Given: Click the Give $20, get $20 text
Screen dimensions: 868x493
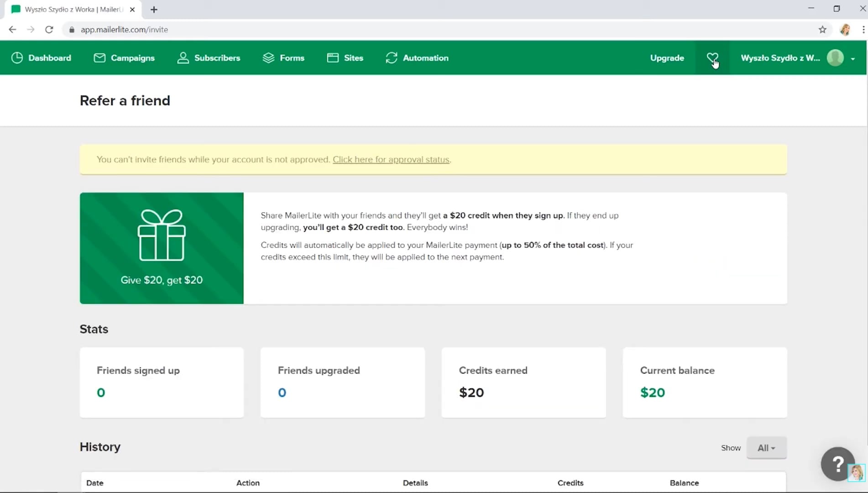Looking at the screenshot, I should [x=162, y=280].
